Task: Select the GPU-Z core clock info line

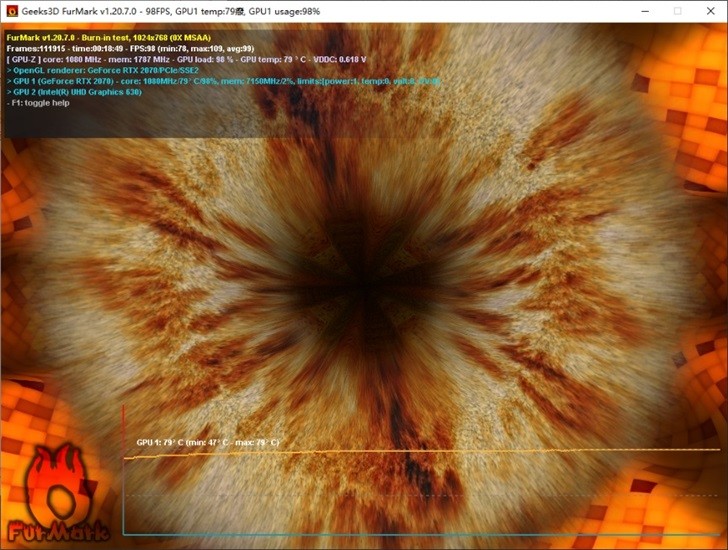Action: pos(187,59)
